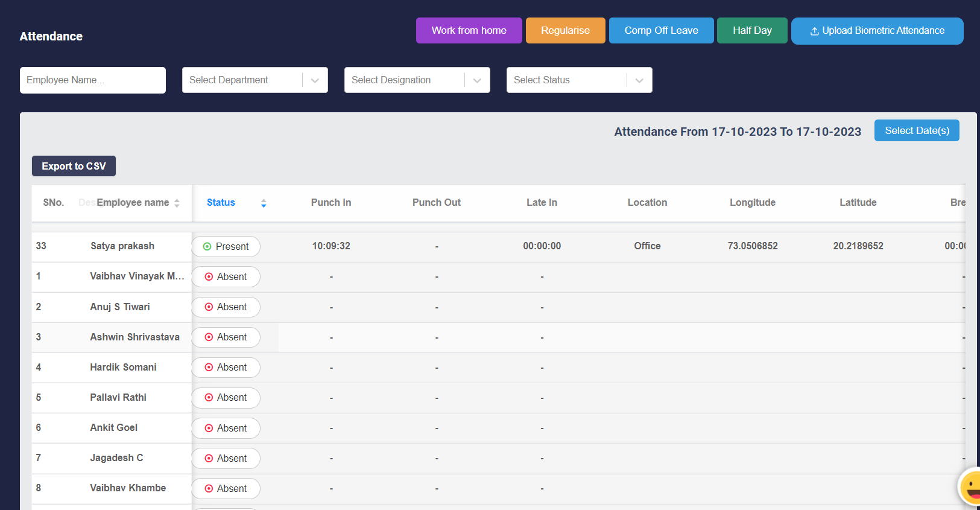Image resolution: width=980 pixels, height=510 pixels.
Task: Open the Select Department dropdown
Action: click(254, 80)
